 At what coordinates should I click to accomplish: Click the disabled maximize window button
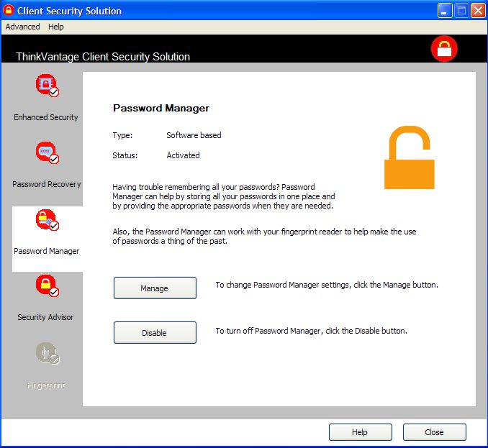point(461,11)
